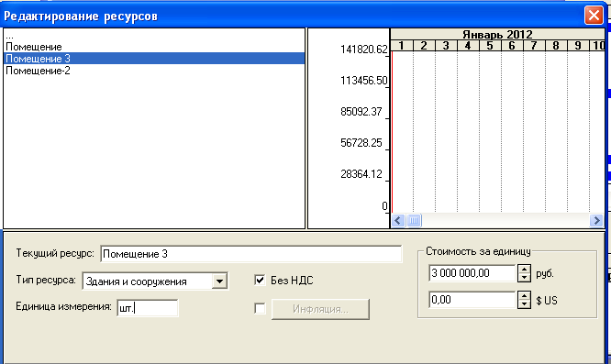The height and width of the screenshot is (364, 611).
Task: Click the 56728.25 axis value
Action: click(x=361, y=143)
